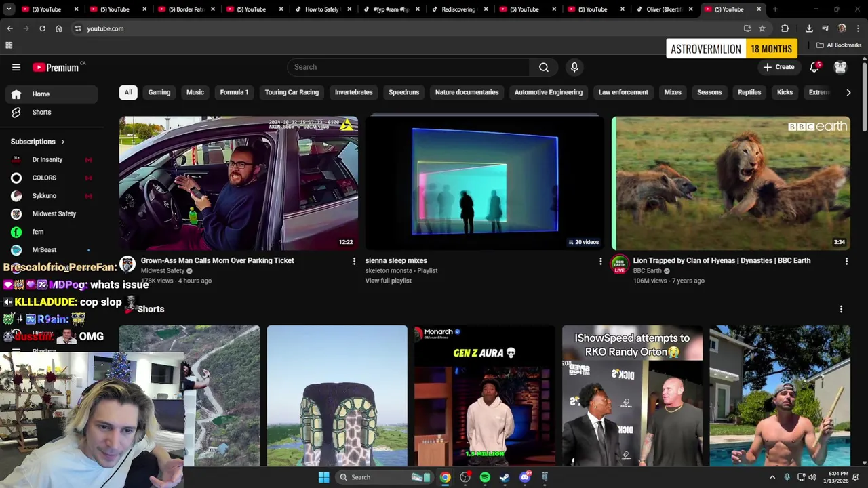Switch to How to Safely browser tab
Image resolution: width=868 pixels, height=488 pixels.
[x=323, y=9]
